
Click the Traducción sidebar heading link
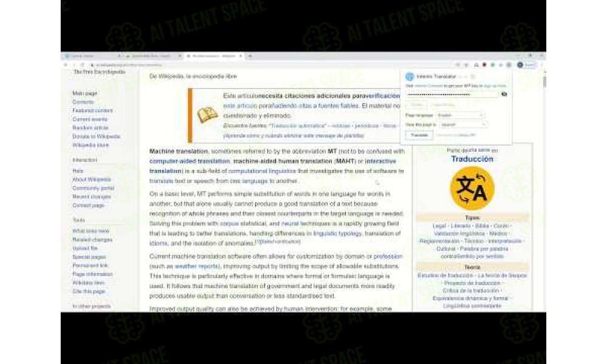click(472, 159)
